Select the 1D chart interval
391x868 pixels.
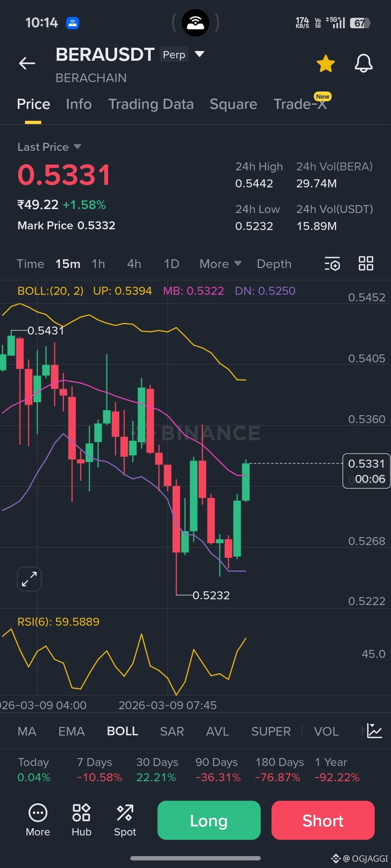tap(172, 264)
